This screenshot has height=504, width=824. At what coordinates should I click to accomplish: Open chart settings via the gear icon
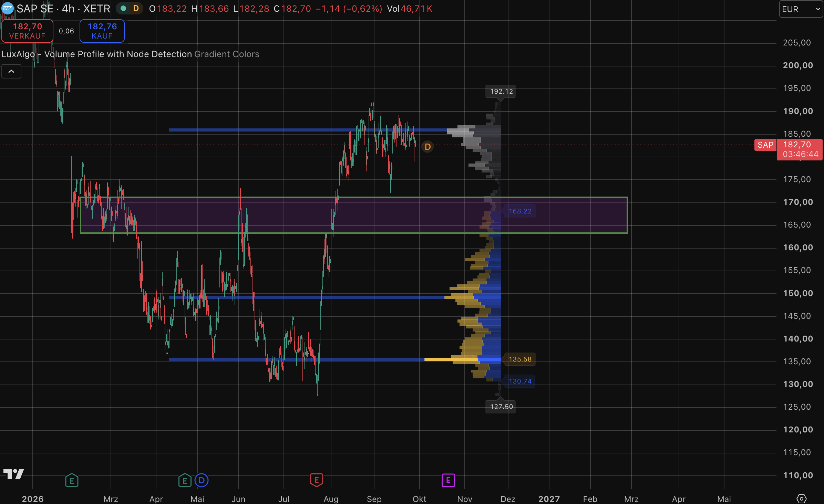point(802,498)
